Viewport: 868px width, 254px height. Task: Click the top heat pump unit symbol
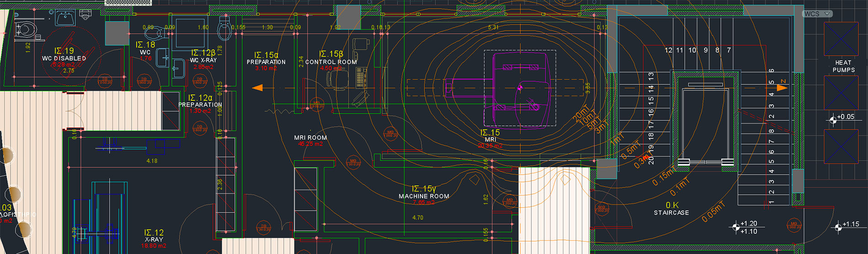(841, 39)
